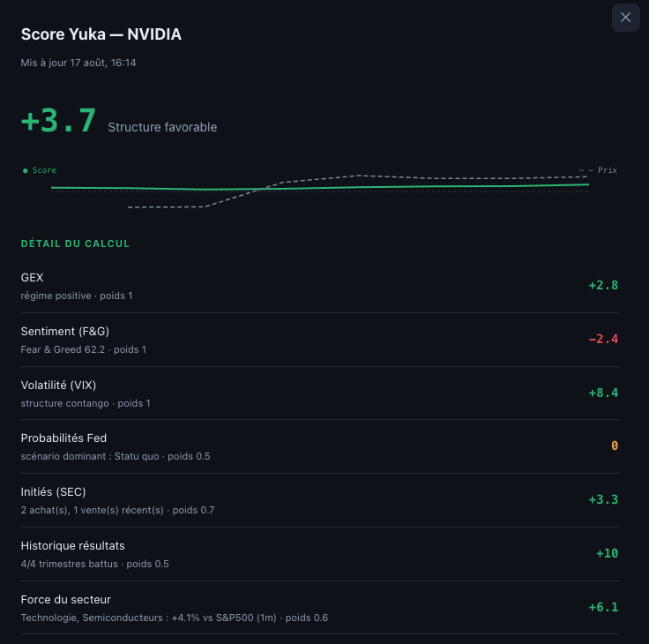Click 'Fear & Greed 62.2 · poids 1' subtitle
The image size is (649, 644).
[83, 349]
